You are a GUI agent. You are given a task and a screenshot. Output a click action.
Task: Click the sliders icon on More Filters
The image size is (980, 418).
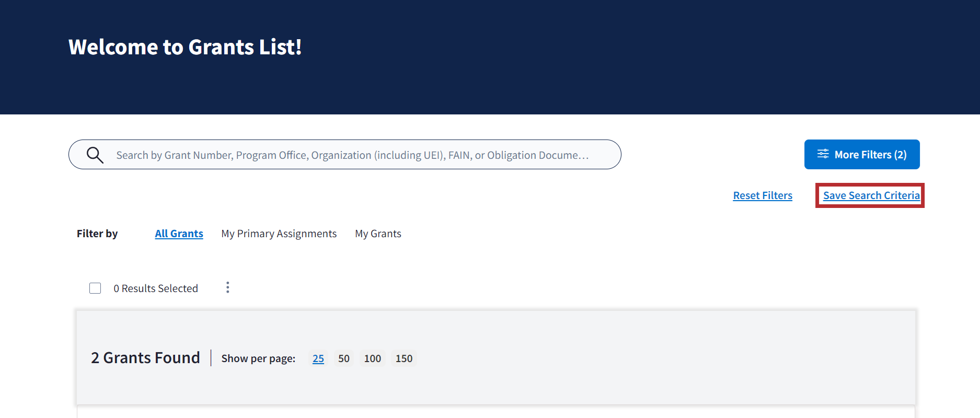[x=823, y=154]
